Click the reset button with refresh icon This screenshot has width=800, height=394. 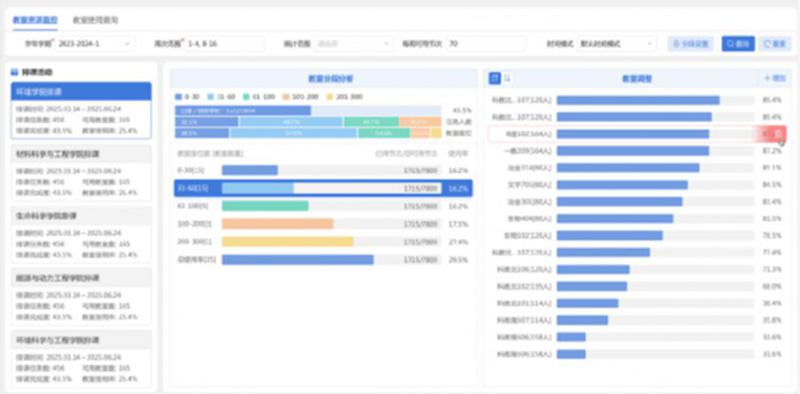[x=774, y=44]
